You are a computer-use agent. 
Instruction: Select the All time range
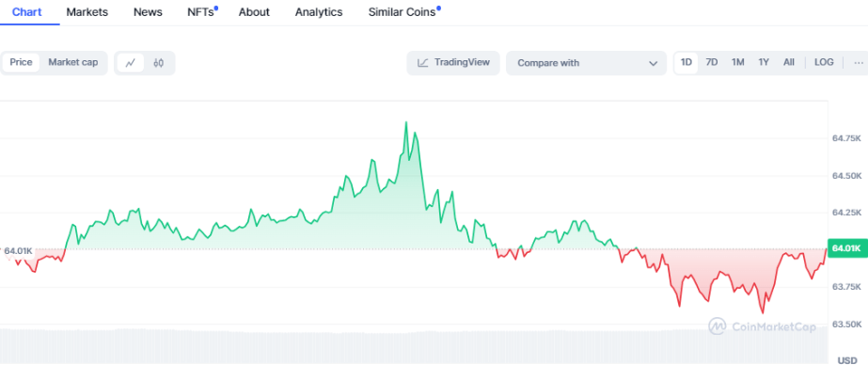(x=789, y=63)
